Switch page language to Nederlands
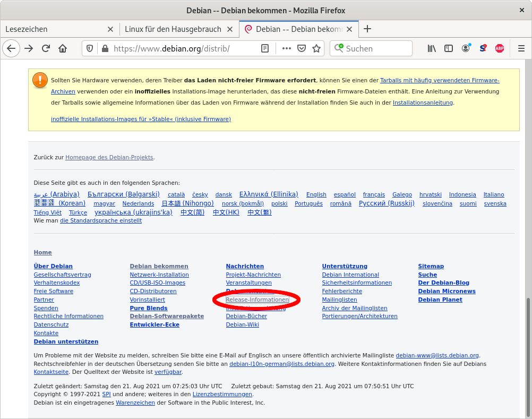The height and width of the screenshot is (419, 532). [x=138, y=203]
